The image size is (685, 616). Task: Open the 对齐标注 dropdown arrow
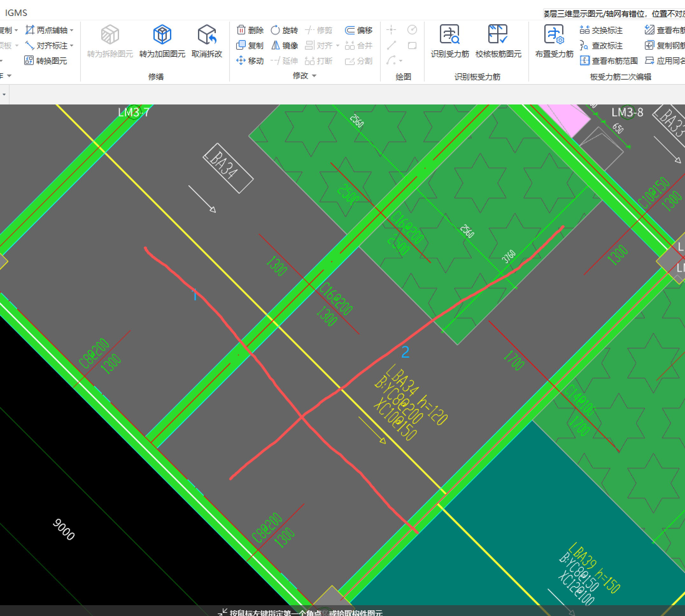coord(72,46)
